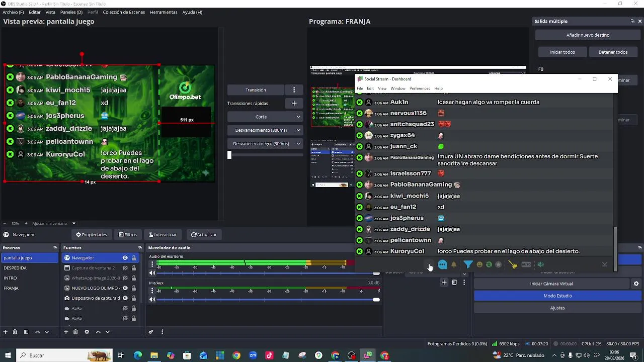Click the AUTO icon in Social Stream toolbar
Image resolution: width=644 pixels, height=362 pixels.
coord(526,264)
